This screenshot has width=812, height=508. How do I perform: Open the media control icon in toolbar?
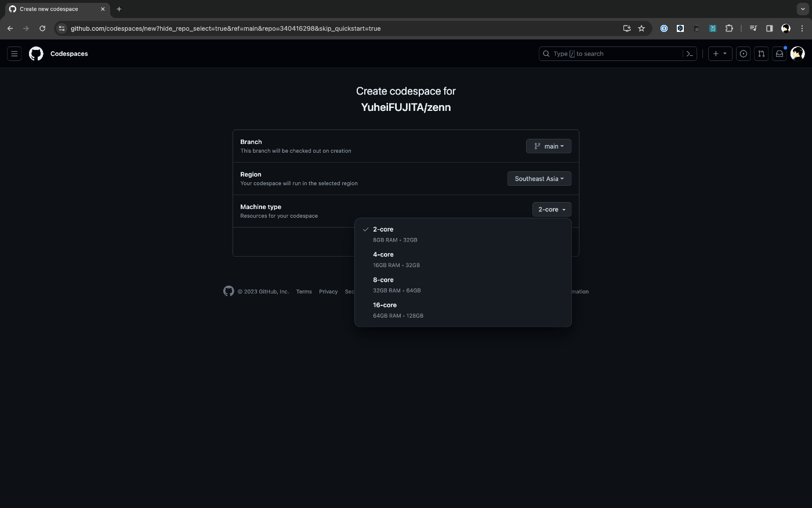click(753, 28)
